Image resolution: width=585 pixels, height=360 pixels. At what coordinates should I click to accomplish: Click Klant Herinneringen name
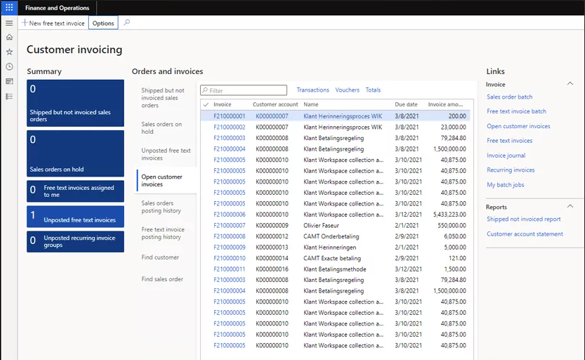[x=330, y=247]
